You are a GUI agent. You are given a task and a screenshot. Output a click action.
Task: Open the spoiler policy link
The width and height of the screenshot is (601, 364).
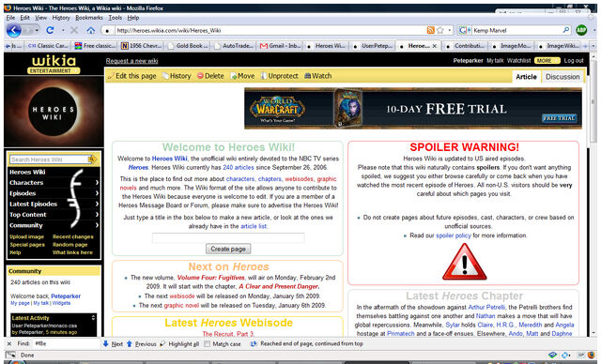click(x=454, y=235)
